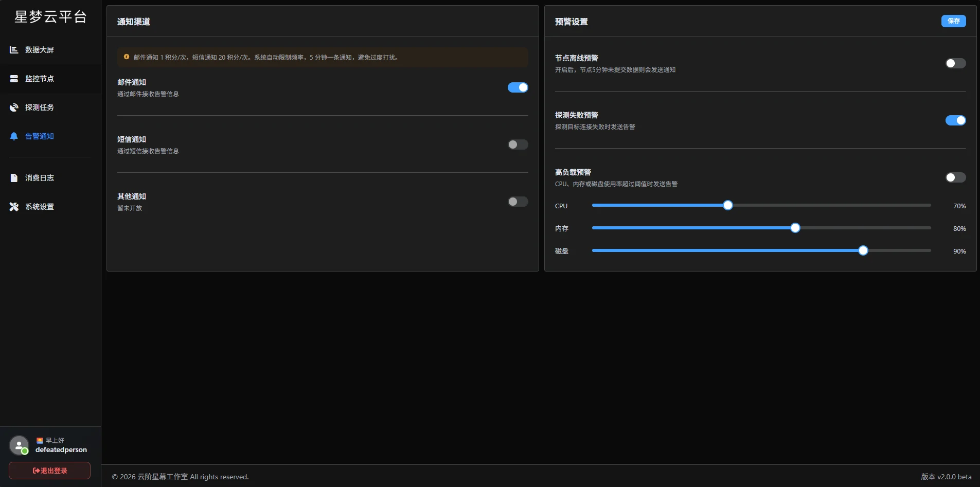Go to 系统设置 menu item
The width and height of the screenshot is (980, 487).
(x=40, y=207)
